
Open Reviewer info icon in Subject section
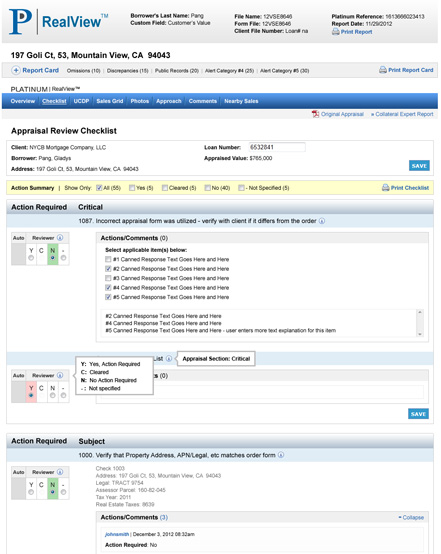click(x=60, y=472)
